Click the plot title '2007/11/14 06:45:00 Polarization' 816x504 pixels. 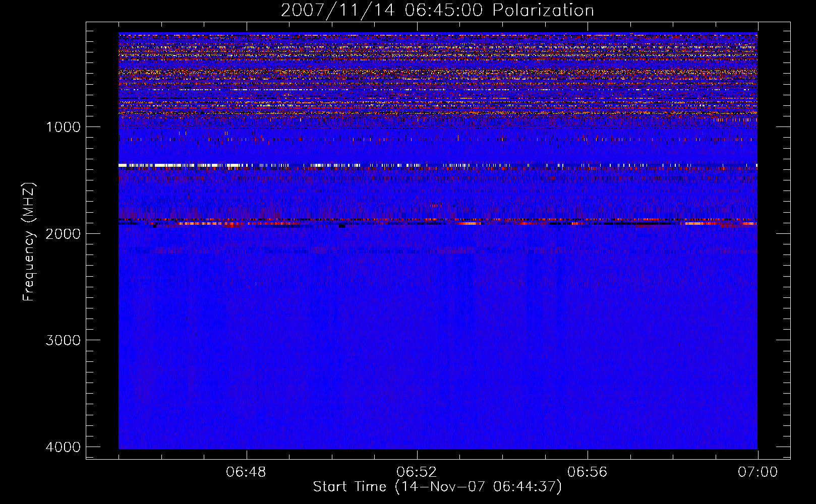coord(437,10)
